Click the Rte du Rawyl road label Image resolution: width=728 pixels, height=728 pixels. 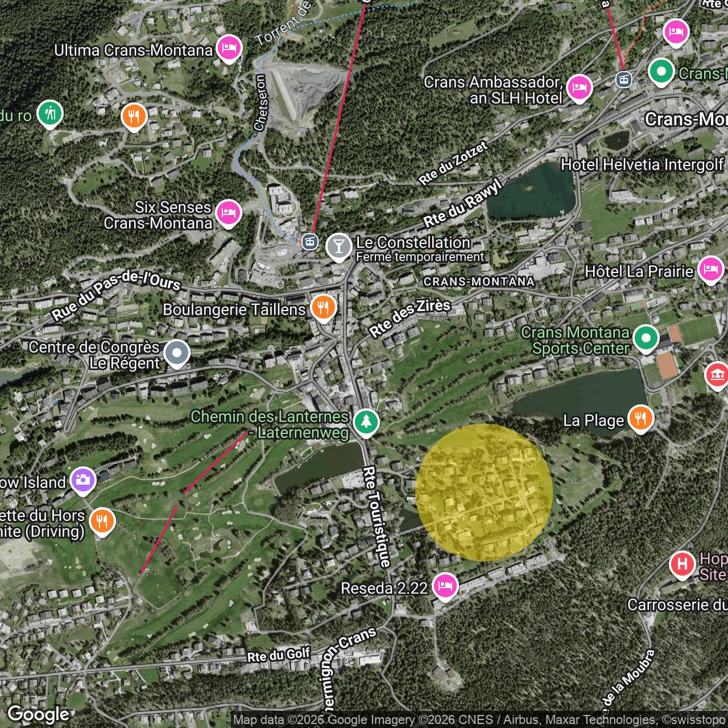(463, 203)
